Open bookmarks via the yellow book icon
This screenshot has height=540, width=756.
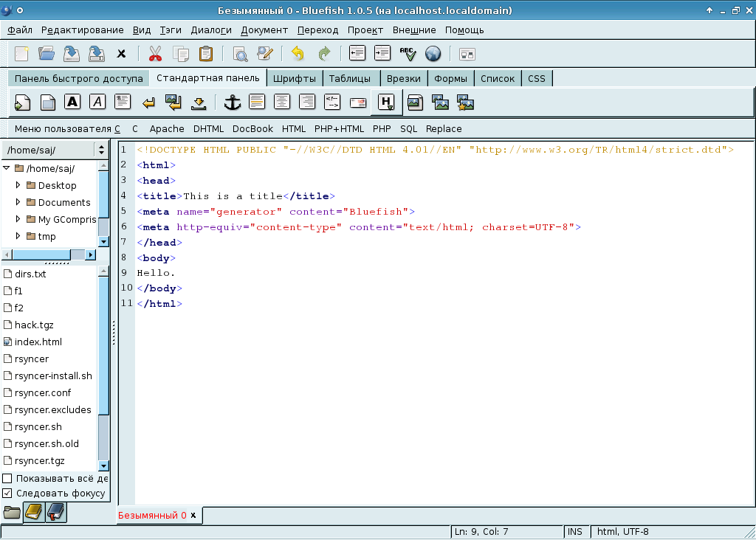tap(34, 511)
